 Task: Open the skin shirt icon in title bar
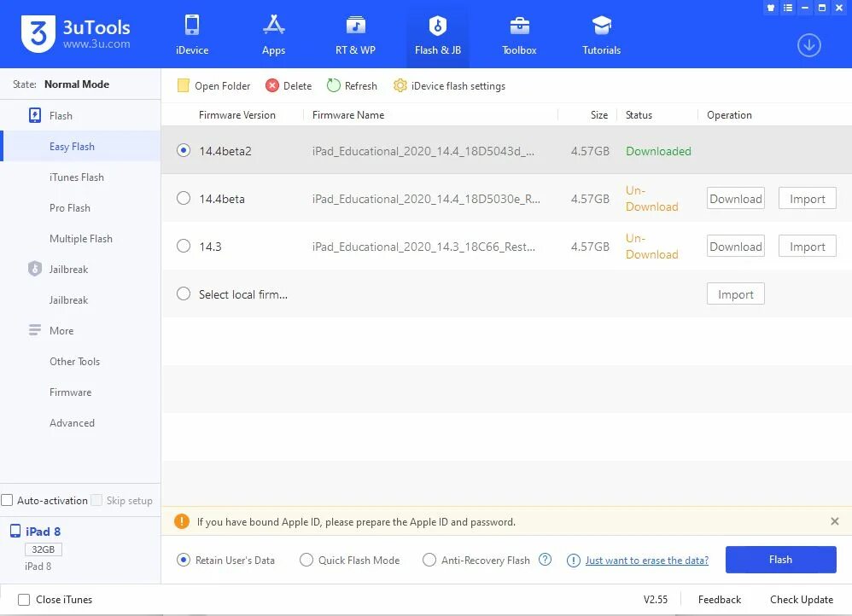point(771,8)
